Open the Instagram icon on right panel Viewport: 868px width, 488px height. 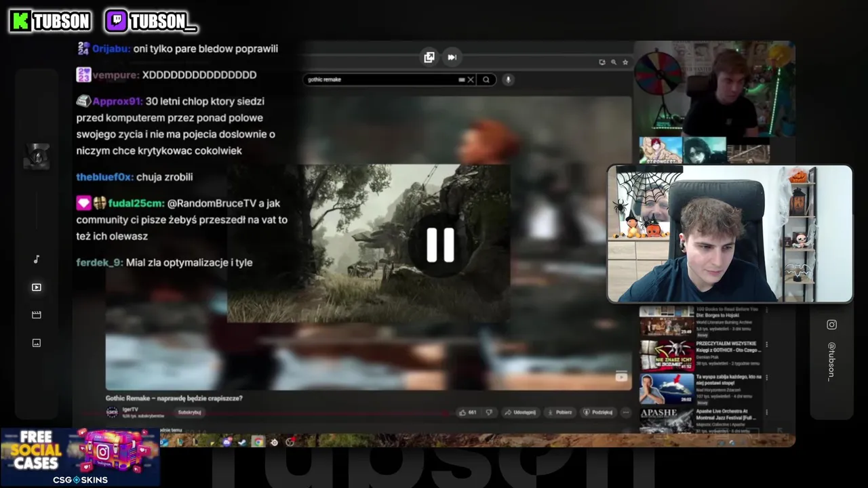(831, 325)
